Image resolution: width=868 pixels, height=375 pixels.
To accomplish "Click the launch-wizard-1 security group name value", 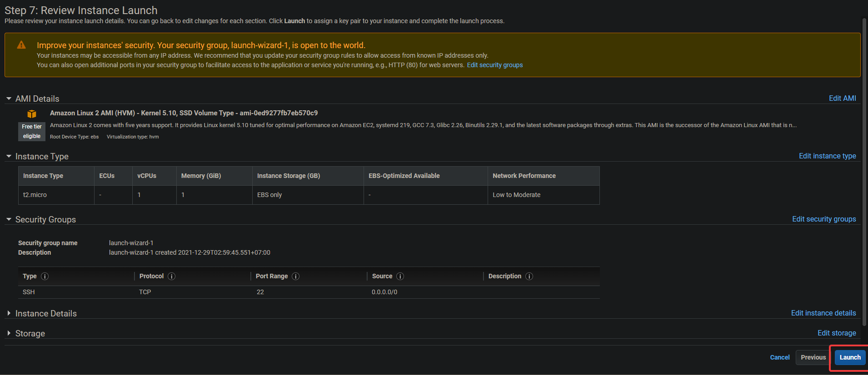I will (x=131, y=243).
